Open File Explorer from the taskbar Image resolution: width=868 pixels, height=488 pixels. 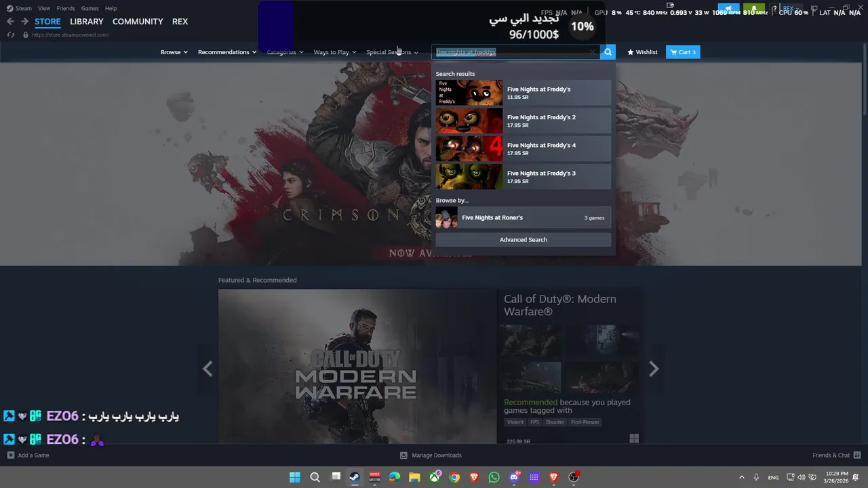[x=414, y=477]
